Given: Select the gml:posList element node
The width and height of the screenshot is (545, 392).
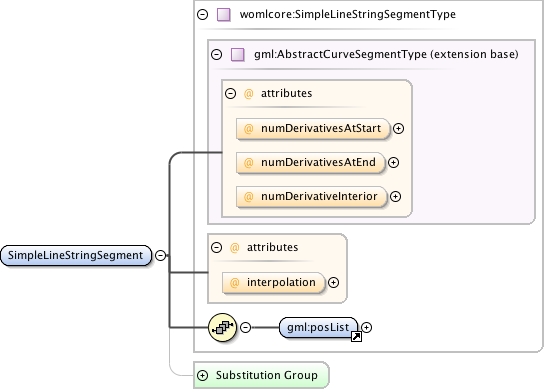Looking at the screenshot, I should coord(318,327).
